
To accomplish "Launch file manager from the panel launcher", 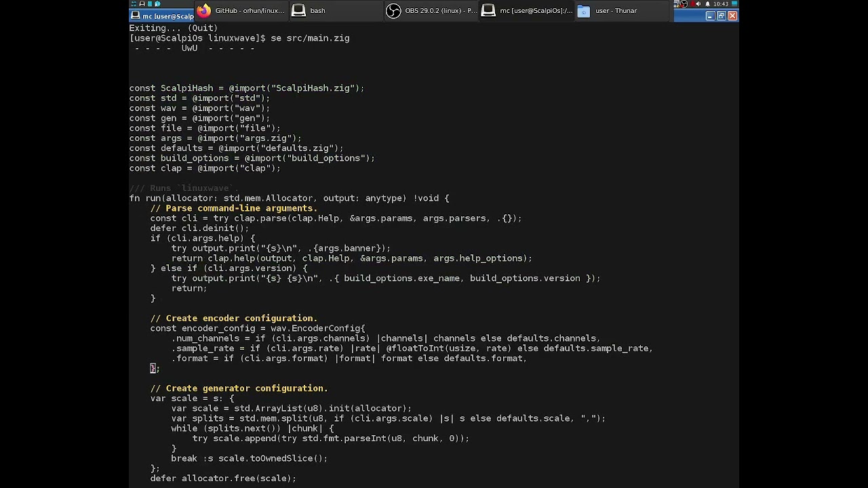I will click(150, 3).
